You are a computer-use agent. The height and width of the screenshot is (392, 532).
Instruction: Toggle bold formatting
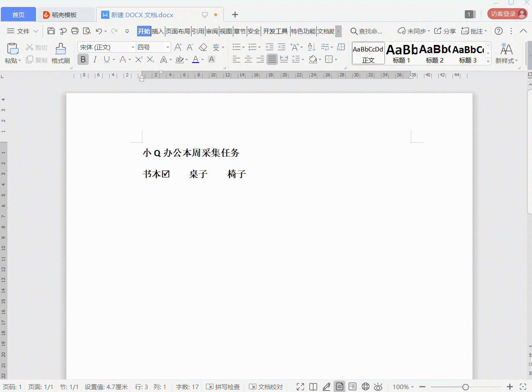[x=83, y=59]
